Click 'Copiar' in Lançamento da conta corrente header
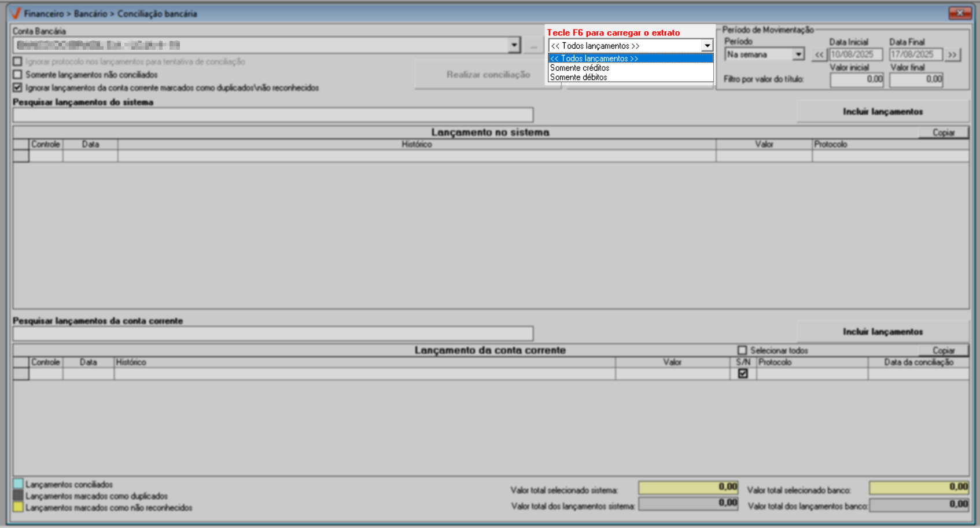 click(x=944, y=350)
